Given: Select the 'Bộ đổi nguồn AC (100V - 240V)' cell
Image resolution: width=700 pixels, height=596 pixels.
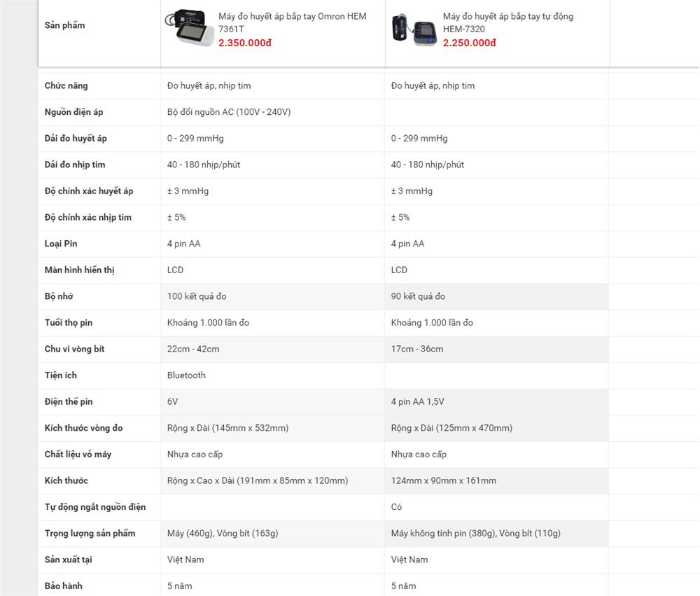Looking at the screenshot, I should pyautogui.click(x=229, y=112).
